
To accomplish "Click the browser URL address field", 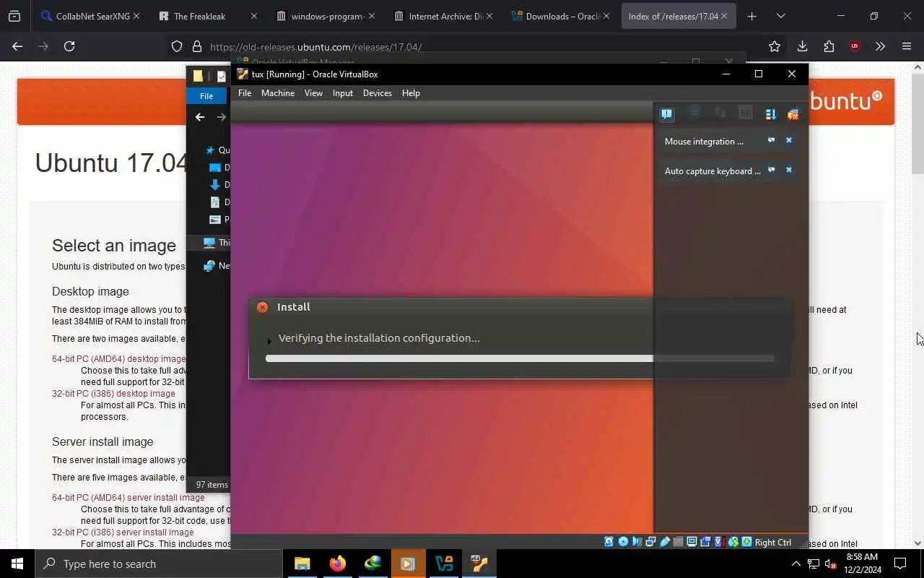I will click(x=476, y=46).
